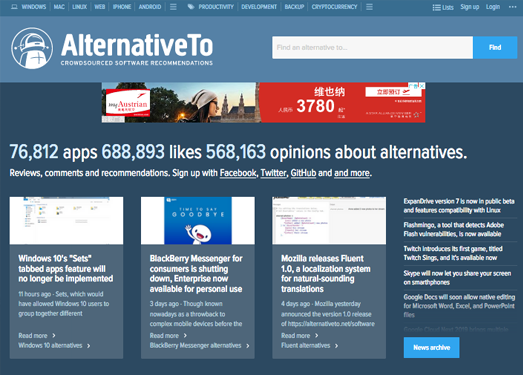The height and width of the screenshot is (375, 523).
Task: Select the Mac platform menu item
Action: coord(59,7)
